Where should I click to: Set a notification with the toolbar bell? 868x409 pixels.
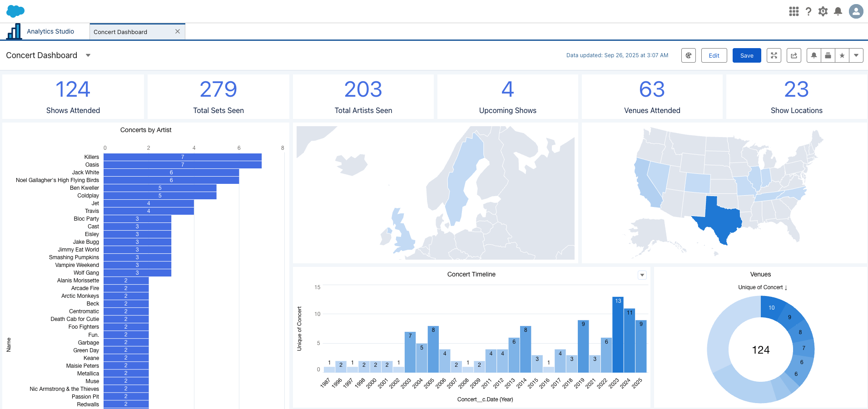(x=814, y=55)
